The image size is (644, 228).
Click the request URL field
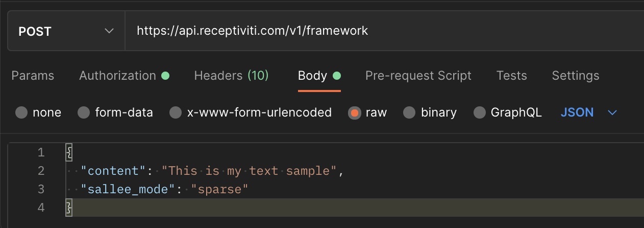pyautogui.click(x=385, y=31)
